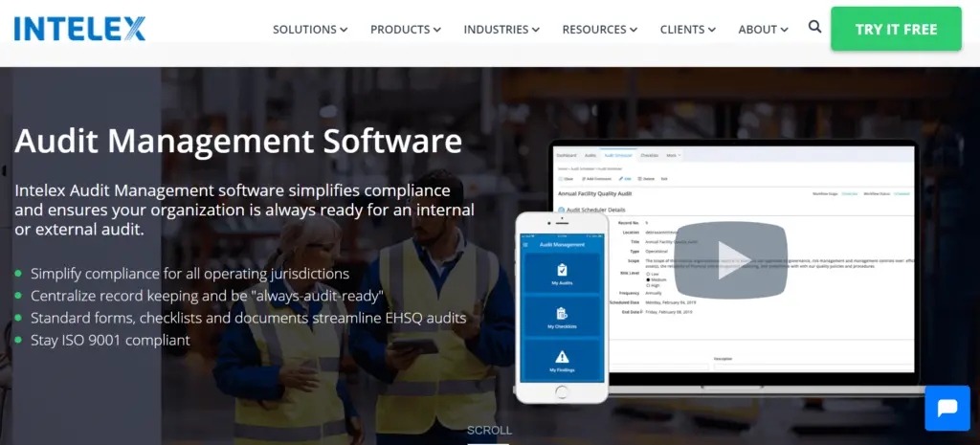Select the Audit Scheduler tab on laptop
This screenshot has height=445, width=980.
coord(618,155)
